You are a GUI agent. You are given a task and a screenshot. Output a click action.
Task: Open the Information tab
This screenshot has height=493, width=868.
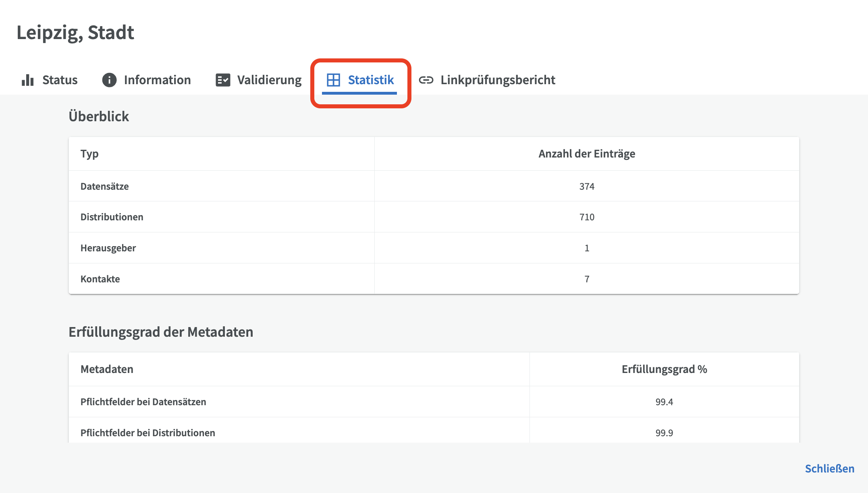point(157,80)
